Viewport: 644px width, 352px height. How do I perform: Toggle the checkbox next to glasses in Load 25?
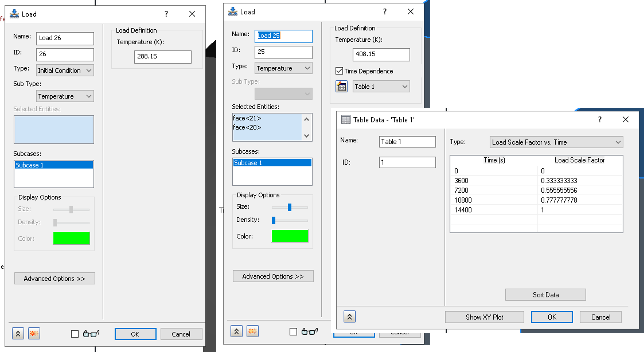pyautogui.click(x=293, y=331)
